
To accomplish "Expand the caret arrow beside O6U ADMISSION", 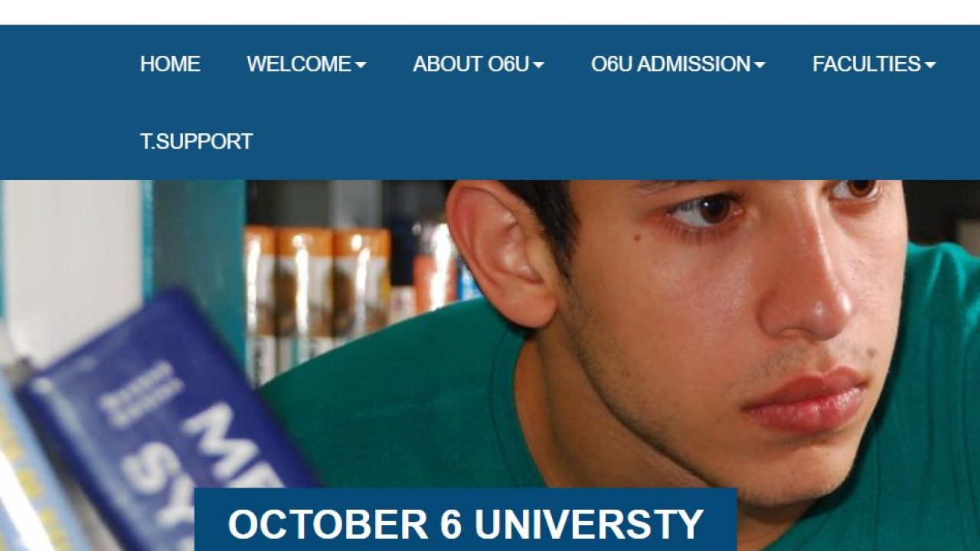I will [x=759, y=65].
